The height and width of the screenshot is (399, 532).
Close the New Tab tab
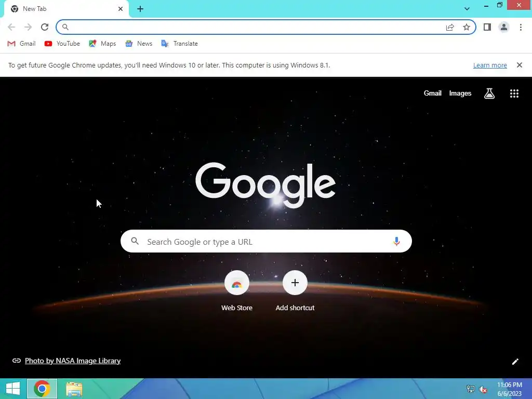tap(121, 9)
